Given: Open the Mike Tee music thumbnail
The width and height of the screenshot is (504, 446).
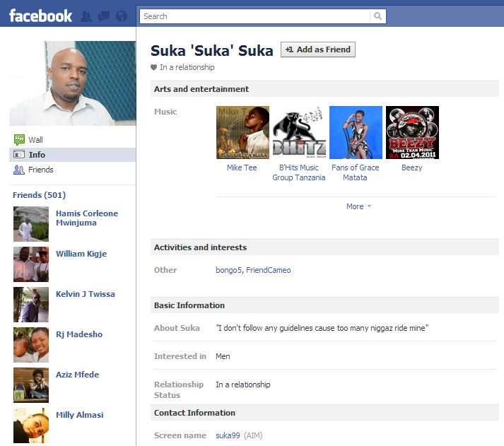Looking at the screenshot, I should click(x=242, y=133).
